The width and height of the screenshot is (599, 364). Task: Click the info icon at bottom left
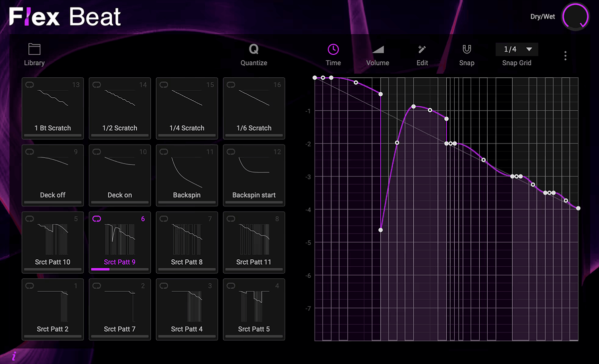point(14,356)
